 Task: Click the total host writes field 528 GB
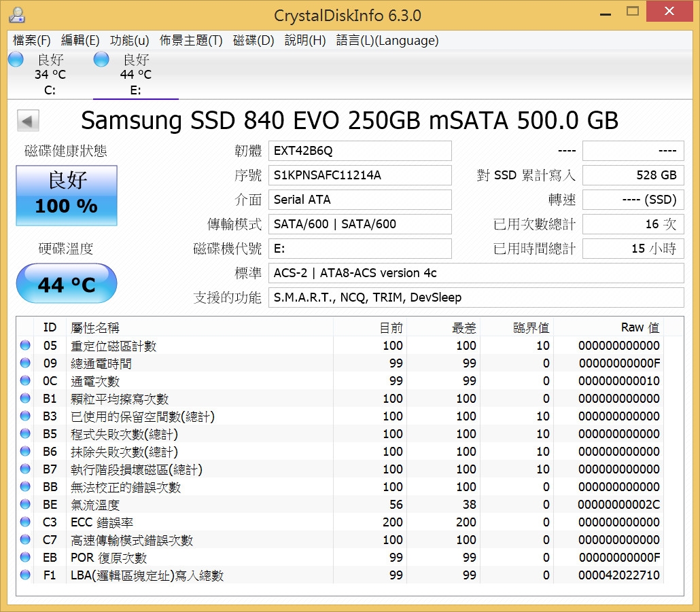633,175
